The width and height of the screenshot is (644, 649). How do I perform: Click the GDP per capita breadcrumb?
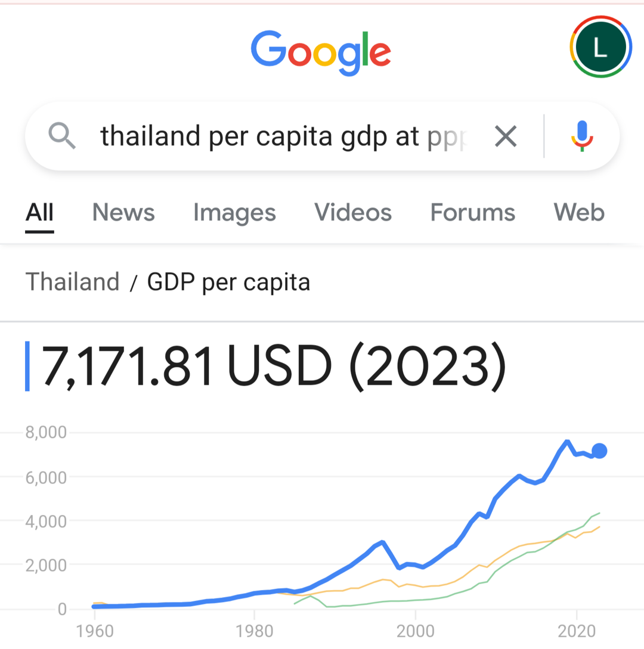[228, 282]
